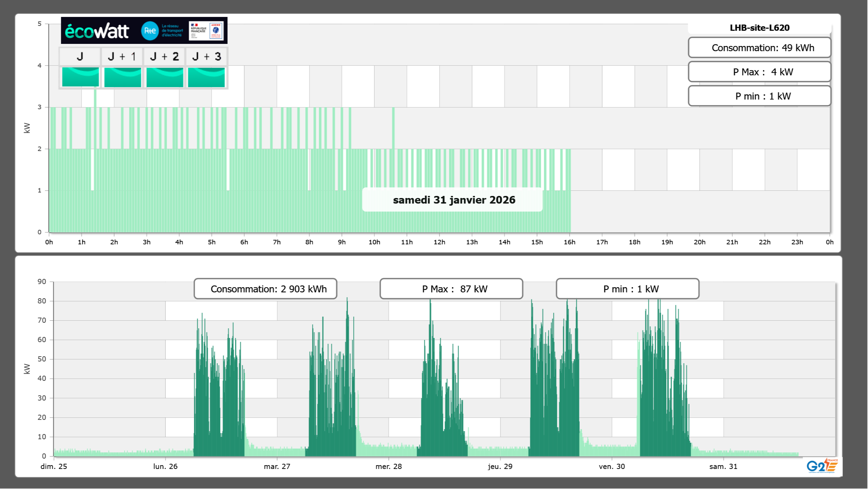Select the J + 1 day tab

tap(122, 56)
